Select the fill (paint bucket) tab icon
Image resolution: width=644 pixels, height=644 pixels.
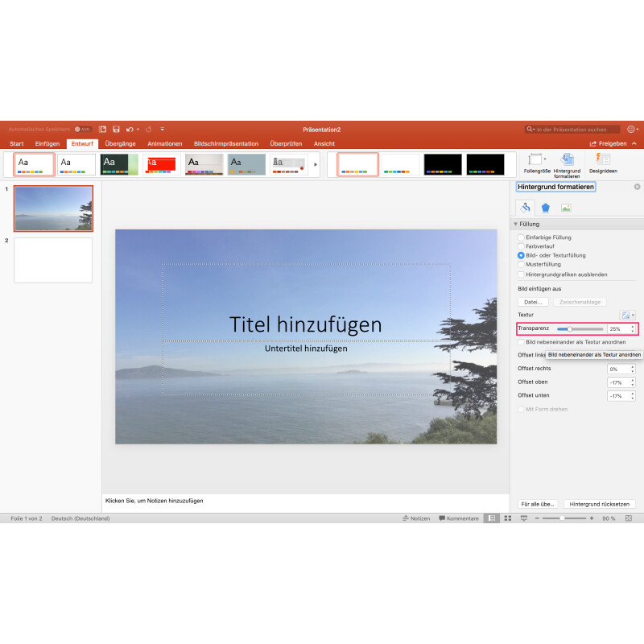point(524,208)
